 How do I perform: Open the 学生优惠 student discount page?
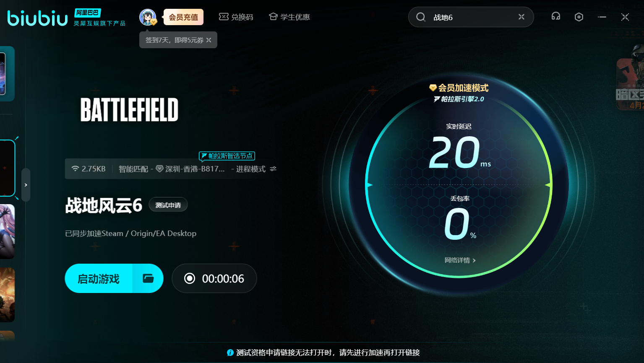click(289, 17)
